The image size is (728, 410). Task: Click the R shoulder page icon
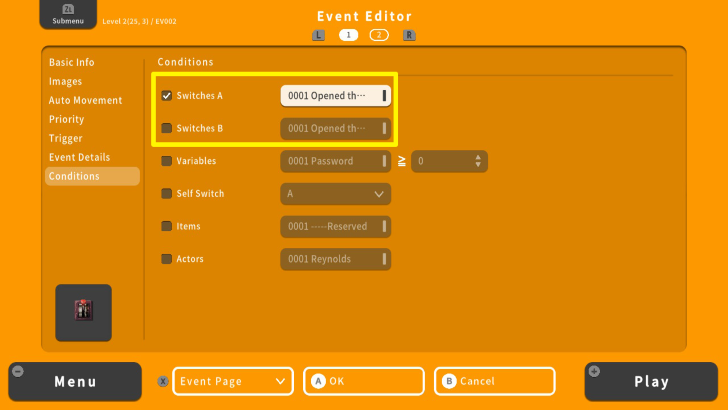pyautogui.click(x=409, y=35)
